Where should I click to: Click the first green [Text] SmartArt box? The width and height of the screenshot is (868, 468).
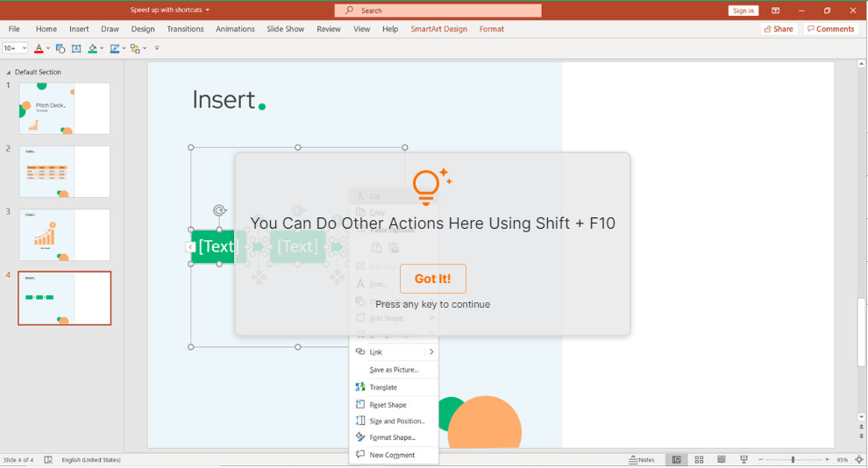coord(218,246)
